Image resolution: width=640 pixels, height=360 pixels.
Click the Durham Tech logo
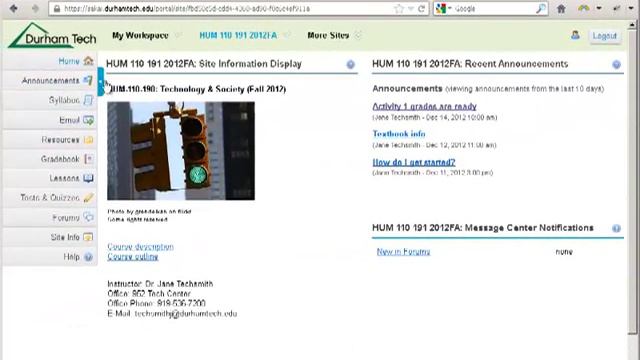click(x=52, y=36)
